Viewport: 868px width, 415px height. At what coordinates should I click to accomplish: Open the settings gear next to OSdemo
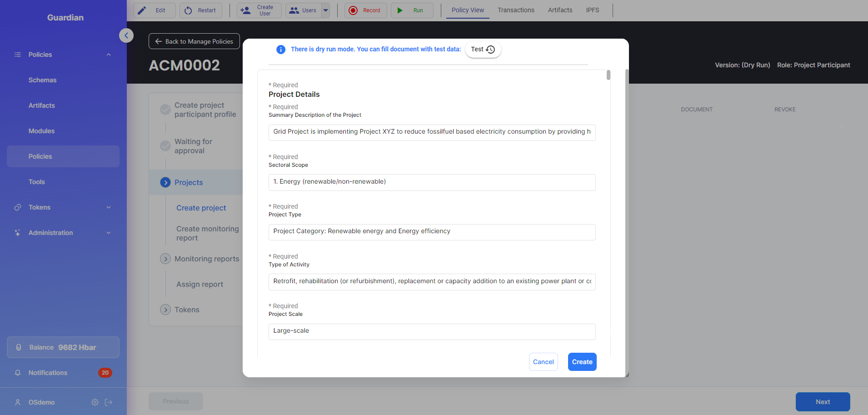(x=95, y=402)
